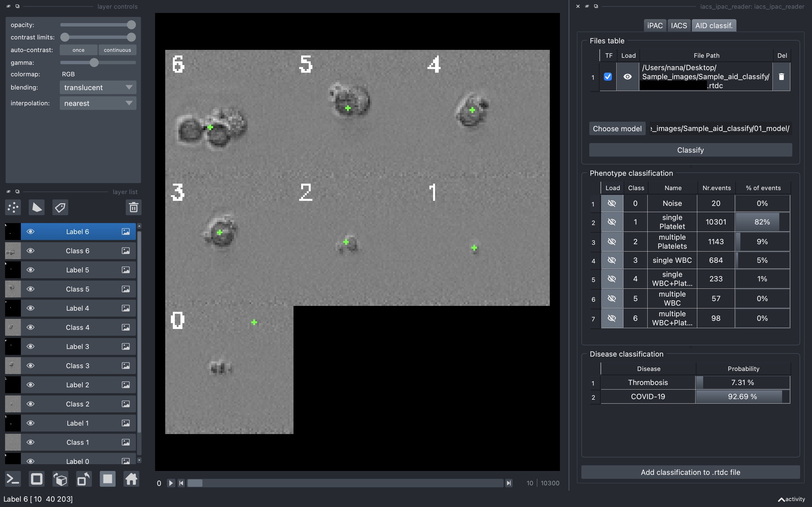This screenshot has width=812, height=507.
Task: Reset view with home icon
Action: [x=131, y=479]
